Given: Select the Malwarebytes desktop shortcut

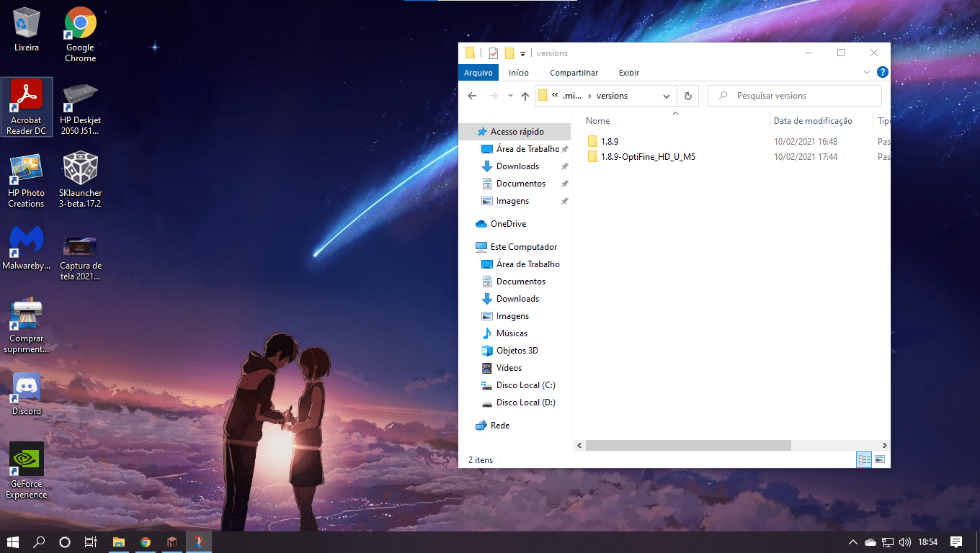Looking at the screenshot, I should tap(27, 248).
